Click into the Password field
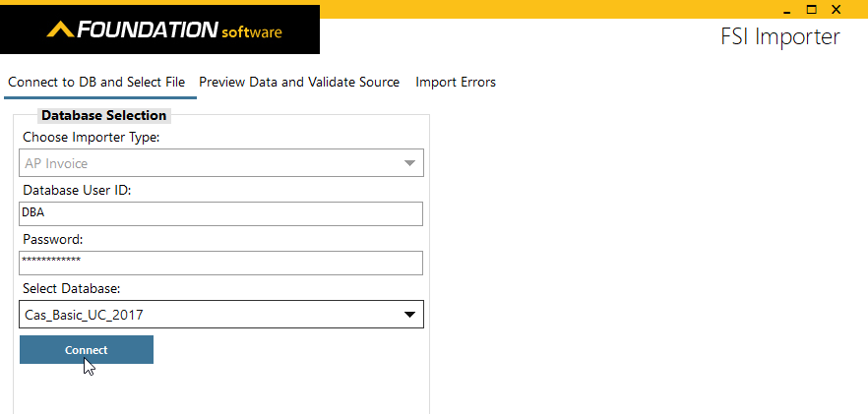 click(220, 263)
